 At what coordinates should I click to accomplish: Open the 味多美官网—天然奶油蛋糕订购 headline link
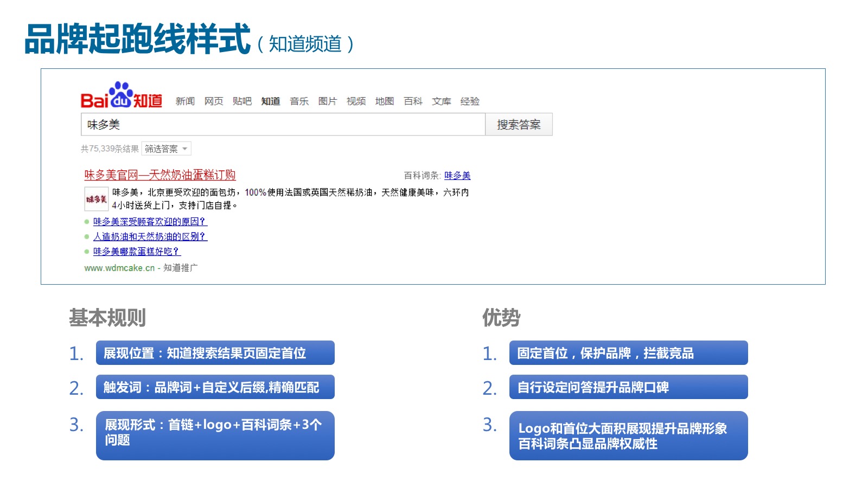tap(160, 175)
